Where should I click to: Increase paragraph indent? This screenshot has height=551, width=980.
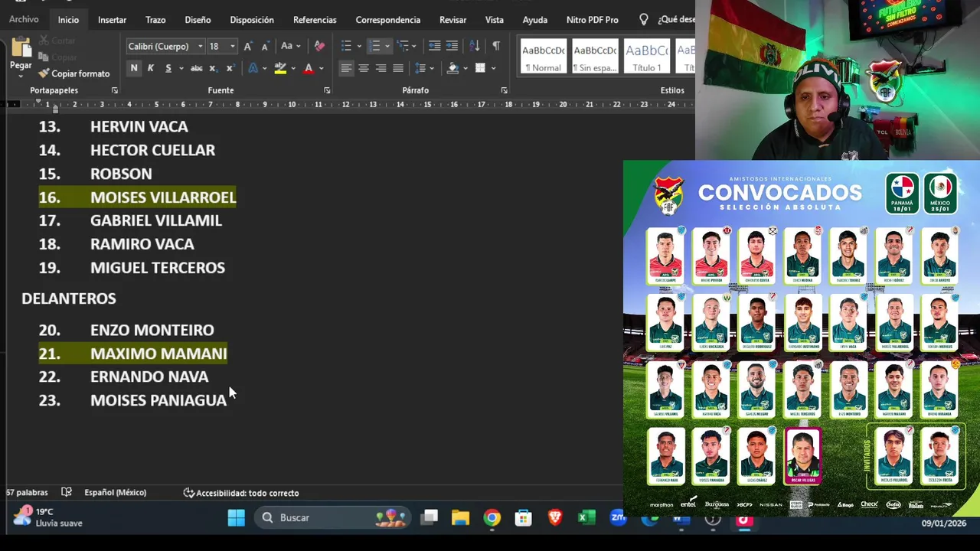pyautogui.click(x=452, y=46)
